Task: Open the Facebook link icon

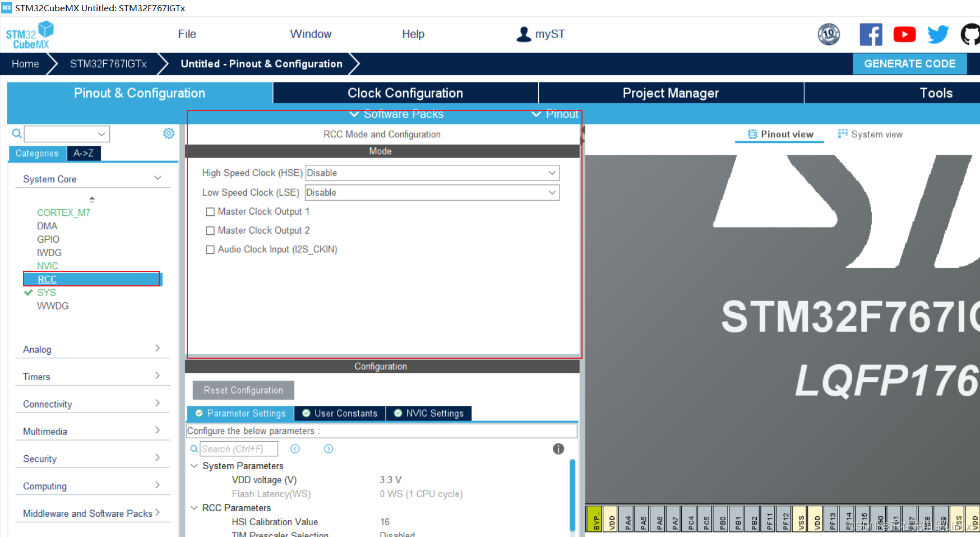Action: pos(871,34)
